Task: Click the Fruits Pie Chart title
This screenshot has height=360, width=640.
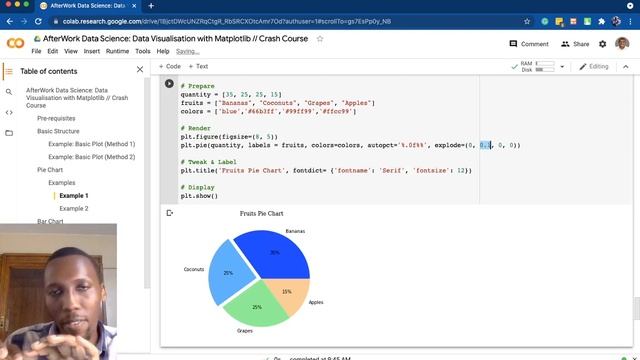Action: [262, 213]
